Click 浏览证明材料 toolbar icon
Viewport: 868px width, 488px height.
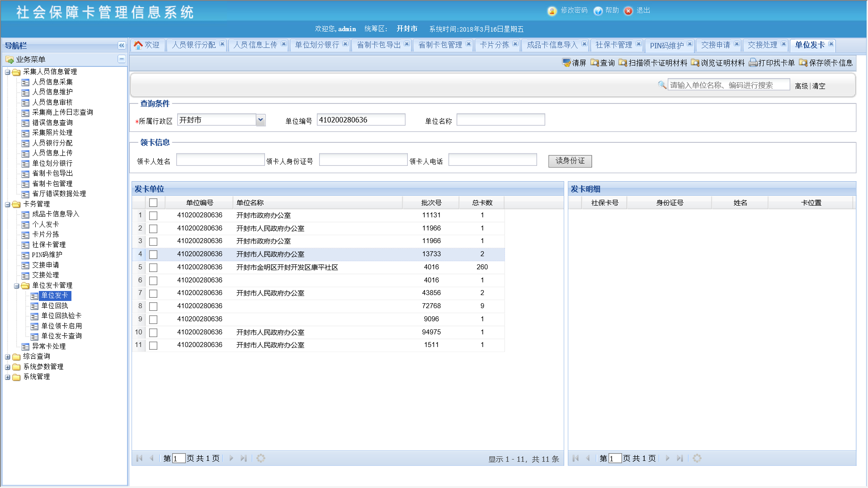point(695,62)
